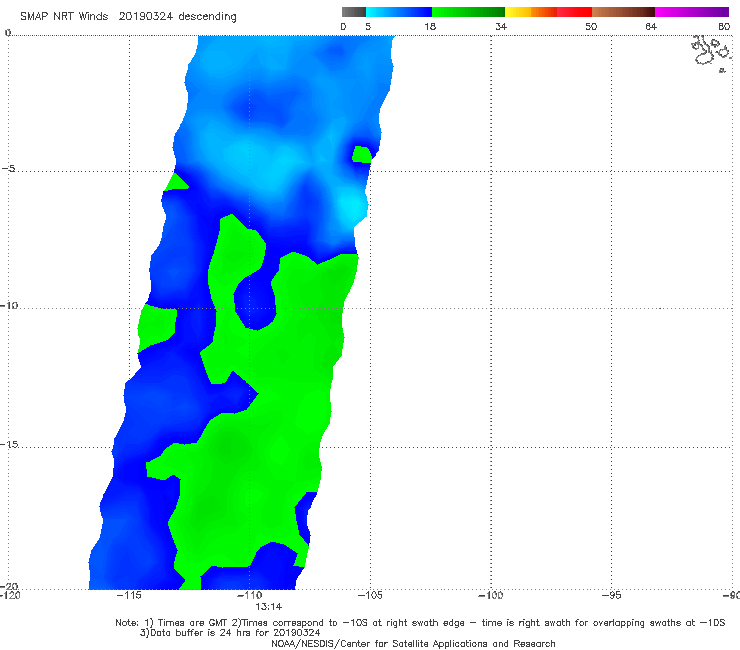Viewport: 740px width, 650px height.
Task: Click the colorbar label '50'
Action: tap(591, 27)
